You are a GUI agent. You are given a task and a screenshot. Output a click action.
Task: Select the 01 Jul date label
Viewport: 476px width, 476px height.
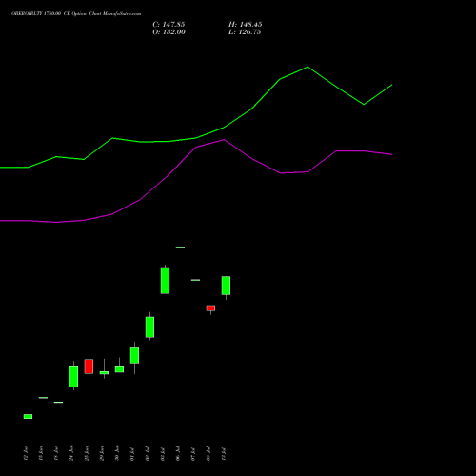132,454
